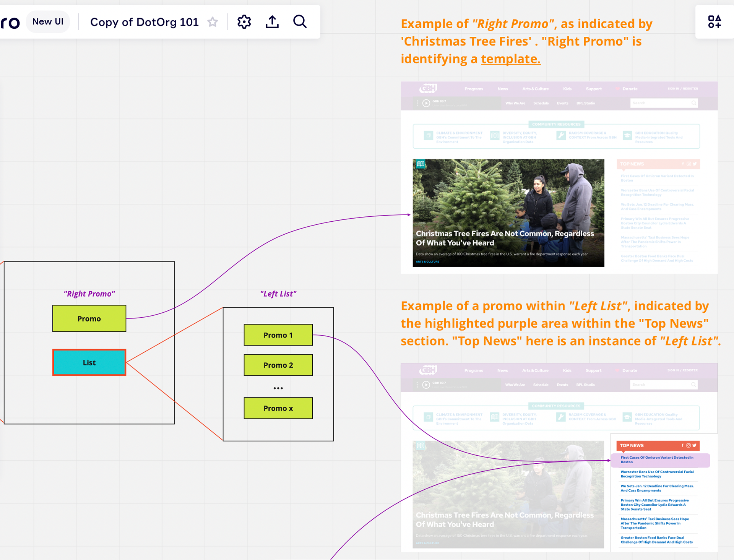Screen dimensions: 734x560
Task: Click the "Left List" purple label
Action: click(278, 294)
